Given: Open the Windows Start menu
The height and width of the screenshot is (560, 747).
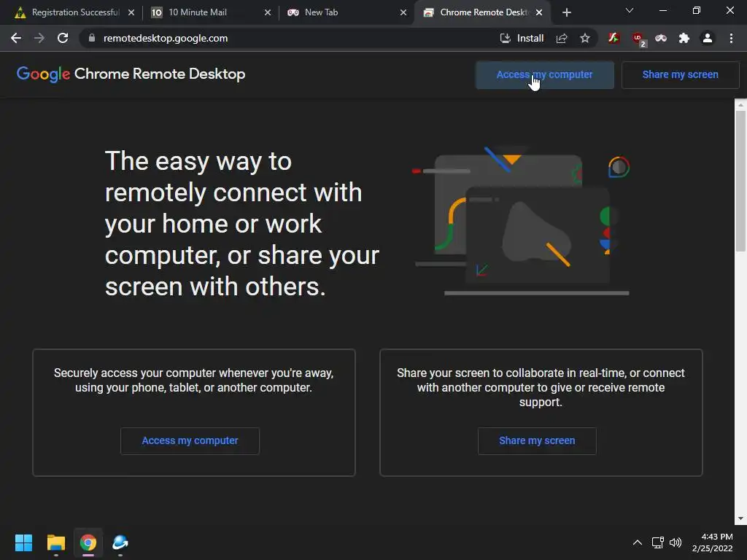Looking at the screenshot, I should [x=23, y=542].
